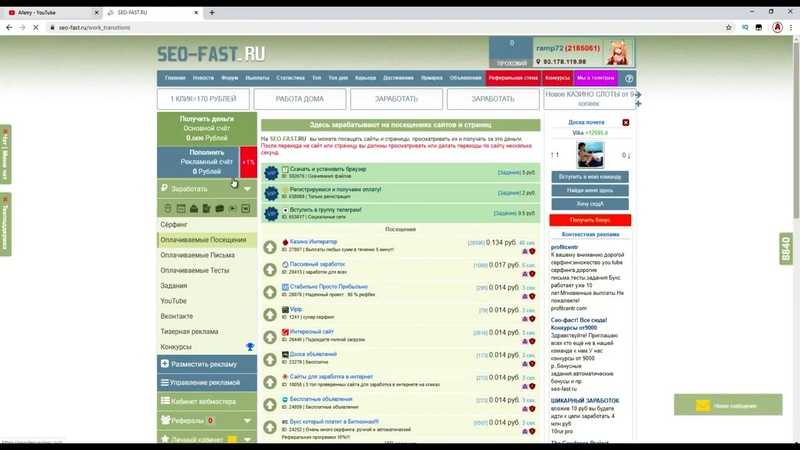Click the calendar icon in the Заработать icon strip
This screenshot has width=800, height=450.
tap(181, 209)
